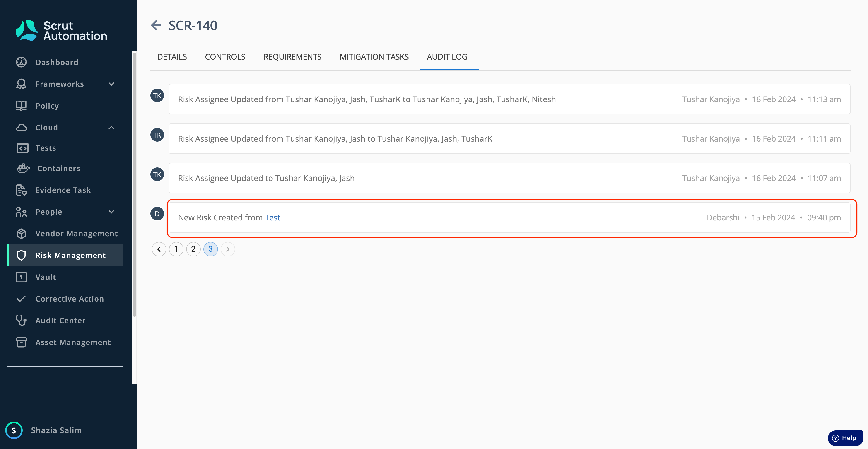Click the Dashboard gauge icon
This screenshot has width=868, height=449.
click(21, 62)
